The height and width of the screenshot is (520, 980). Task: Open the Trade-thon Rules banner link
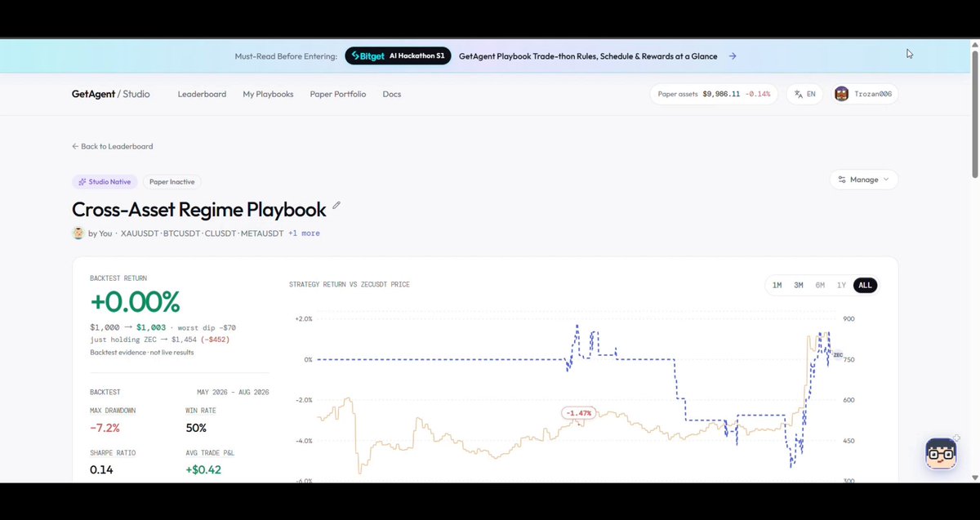(x=588, y=56)
